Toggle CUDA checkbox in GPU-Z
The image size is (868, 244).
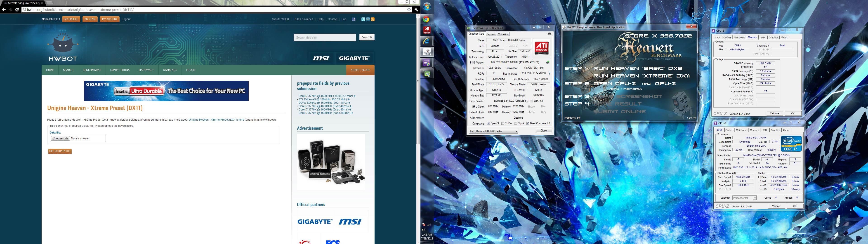pyautogui.click(x=503, y=123)
